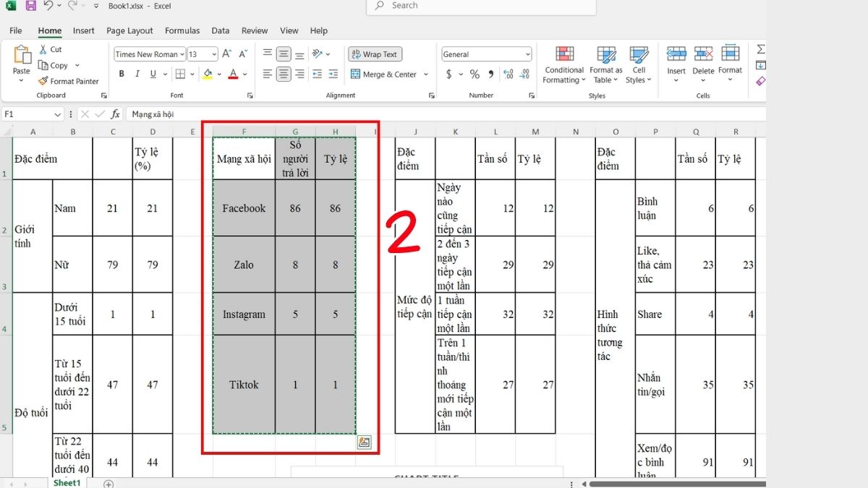The width and height of the screenshot is (868, 488).
Task: Open the font size 13 dropdown
Action: [x=214, y=54]
